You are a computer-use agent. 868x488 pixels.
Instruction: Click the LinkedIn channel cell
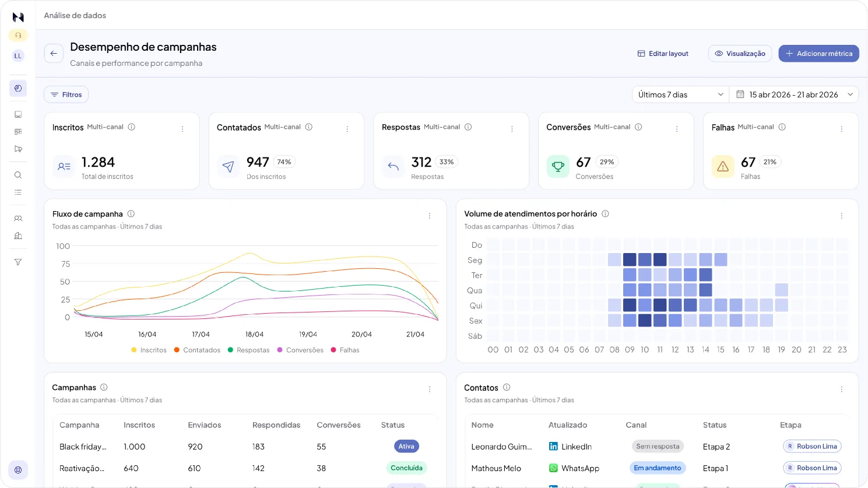(x=571, y=447)
